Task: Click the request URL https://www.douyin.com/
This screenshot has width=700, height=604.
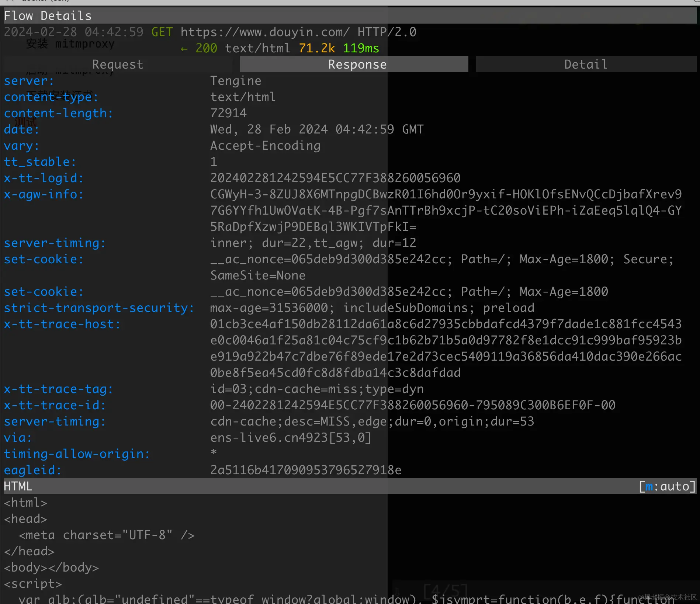Action: point(265,32)
